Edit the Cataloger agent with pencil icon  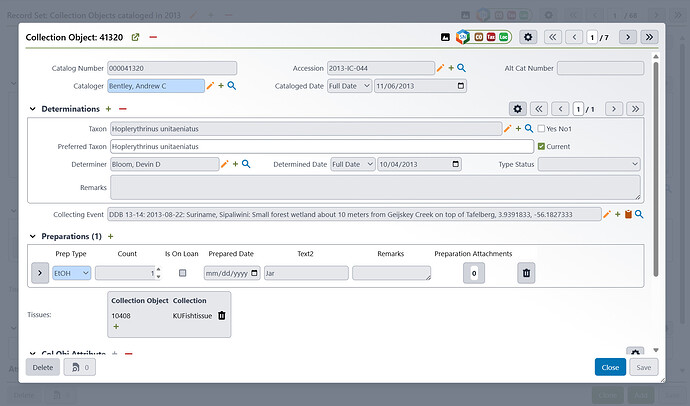(210, 86)
